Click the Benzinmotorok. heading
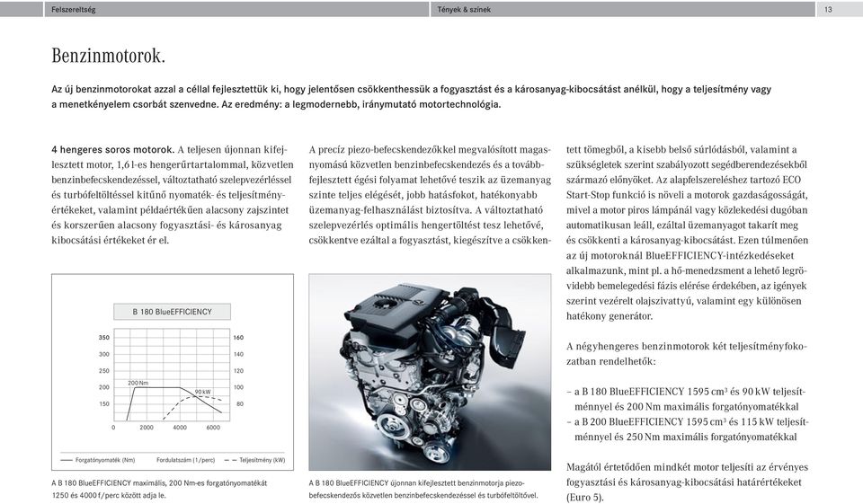Viewport: 863px width, 504px height. point(109,56)
